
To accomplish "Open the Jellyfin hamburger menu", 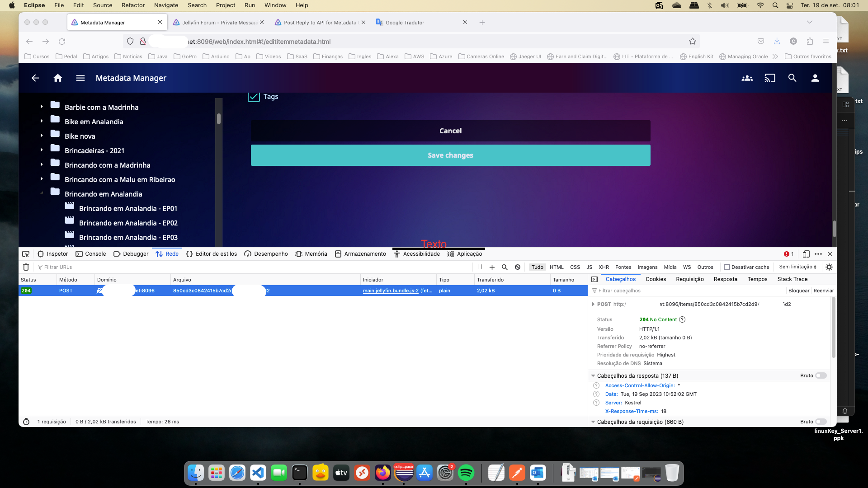I will [80, 78].
